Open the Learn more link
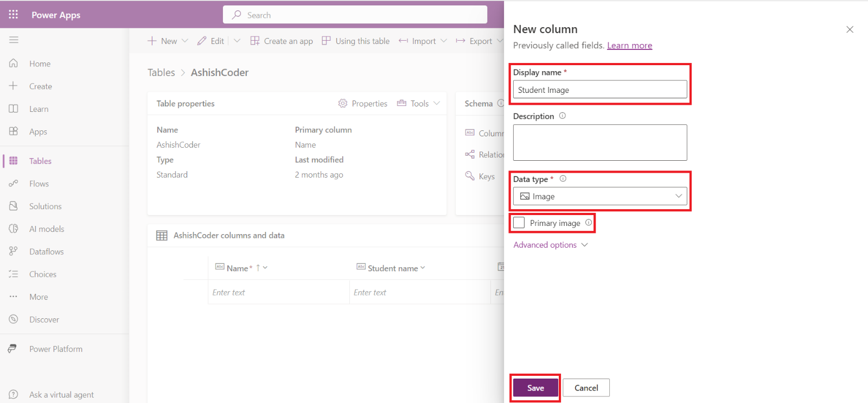868x403 pixels. point(629,46)
